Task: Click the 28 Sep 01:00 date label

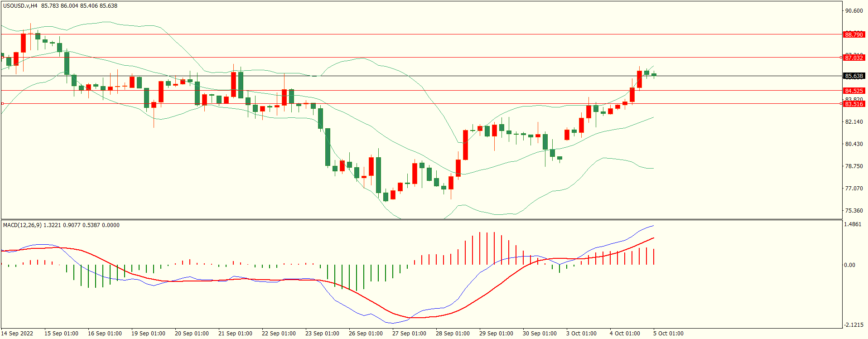Action: coord(453,334)
